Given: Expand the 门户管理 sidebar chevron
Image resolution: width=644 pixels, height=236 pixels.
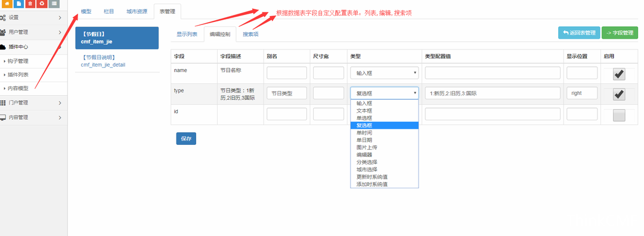Looking at the screenshot, I should pos(60,103).
